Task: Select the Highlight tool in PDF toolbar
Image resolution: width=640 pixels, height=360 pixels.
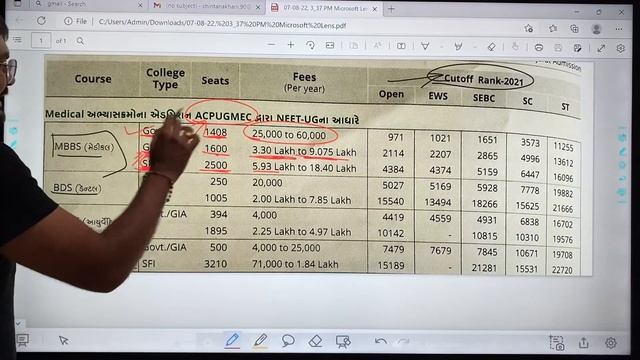Action: 458,47
